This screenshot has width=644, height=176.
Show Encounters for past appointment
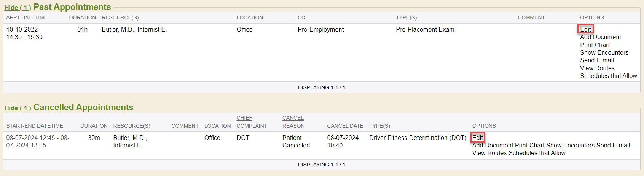click(604, 52)
